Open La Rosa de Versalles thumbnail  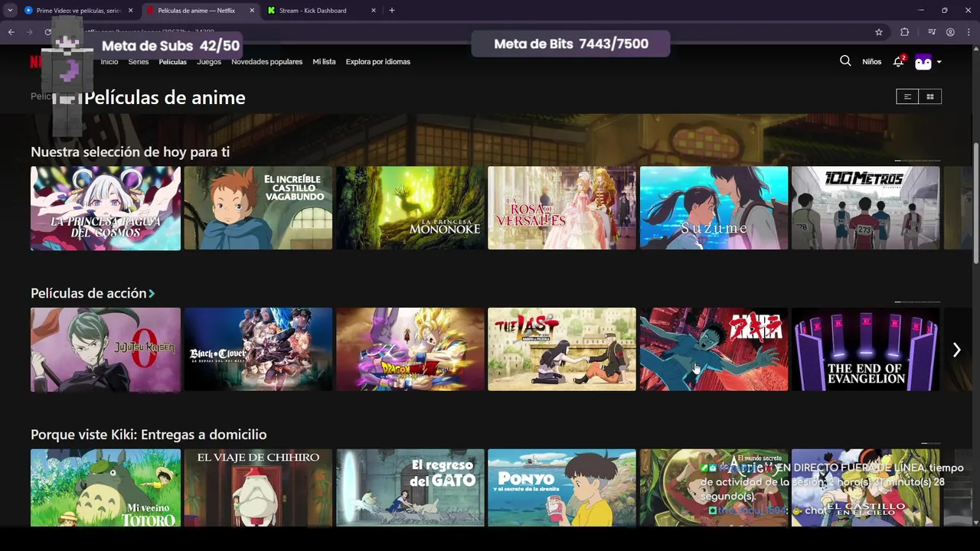[x=562, y=208]
